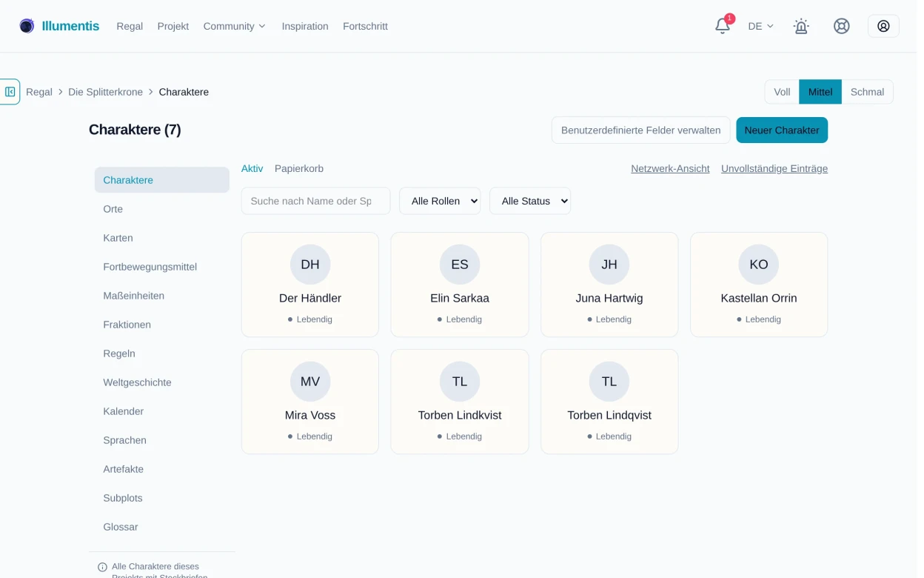Create a new character with Neuer Charakter
This screenshot has height=578, width=924.
(x=782, y=130)
